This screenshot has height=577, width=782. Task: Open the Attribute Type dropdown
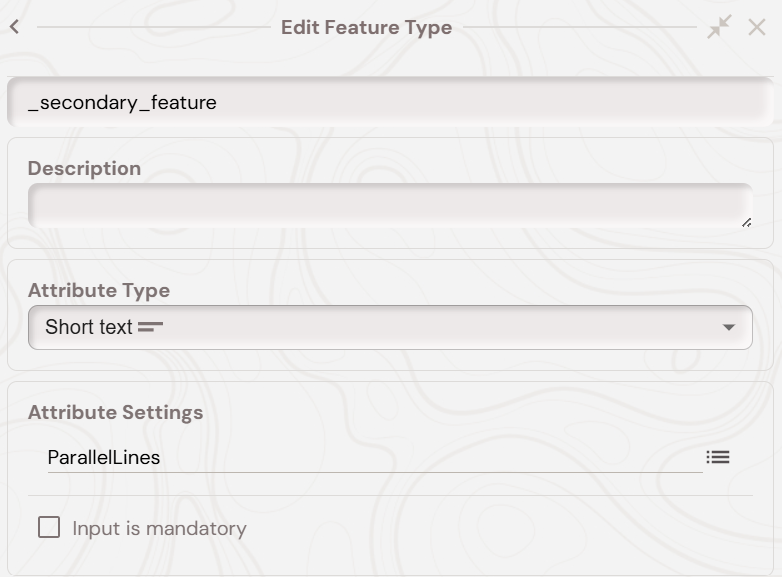389,327
